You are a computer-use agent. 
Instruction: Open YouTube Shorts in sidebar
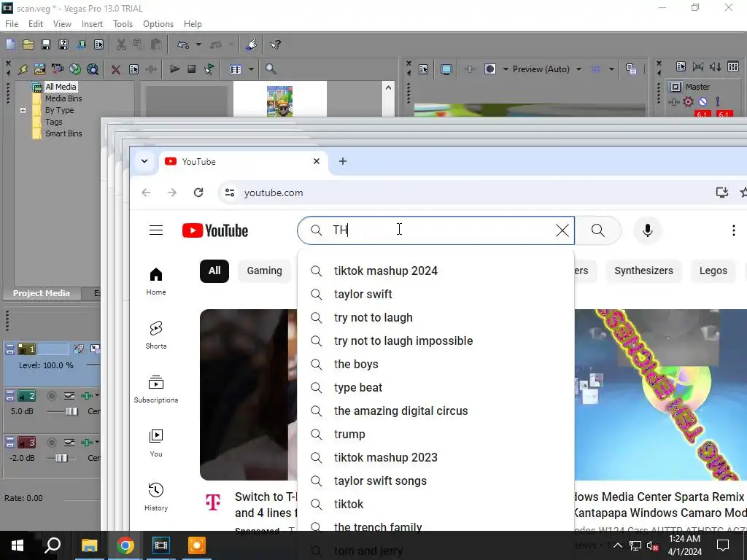pyautogui.click(x=156, y=335)
